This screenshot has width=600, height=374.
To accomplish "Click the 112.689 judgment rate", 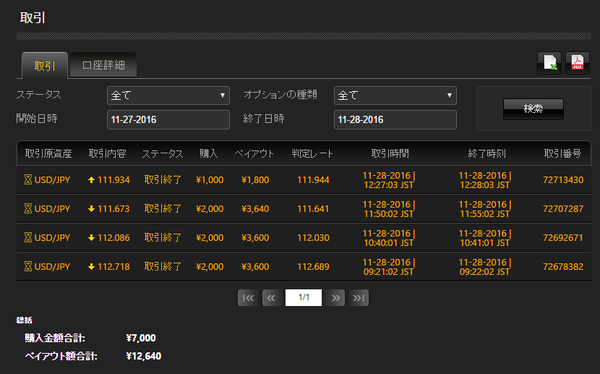I will pyautogui.click(x=313, y=266).
